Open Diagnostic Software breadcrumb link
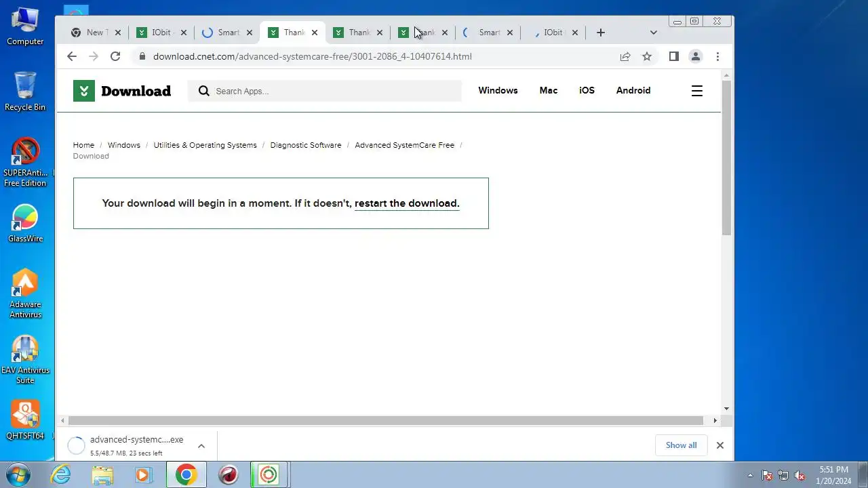Viewport: 868px width, 488px height. pyautogui.click(x=306, y=145)
